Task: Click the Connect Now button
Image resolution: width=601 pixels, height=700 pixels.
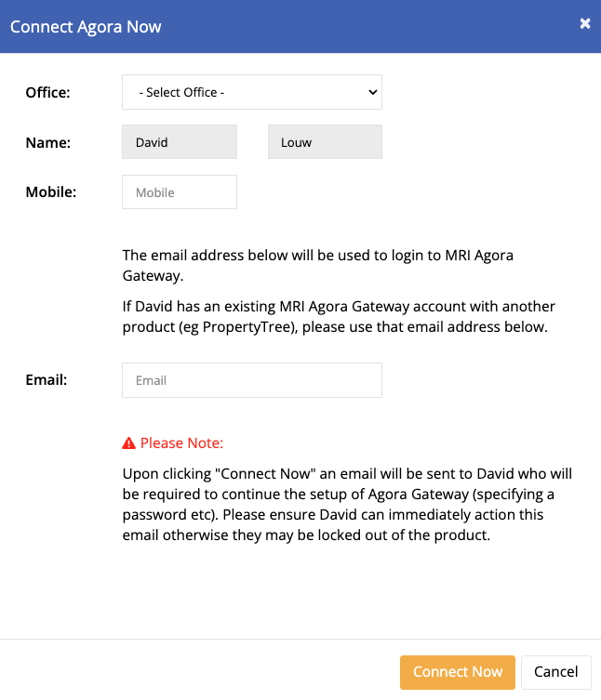Action: tap(458, 672)
